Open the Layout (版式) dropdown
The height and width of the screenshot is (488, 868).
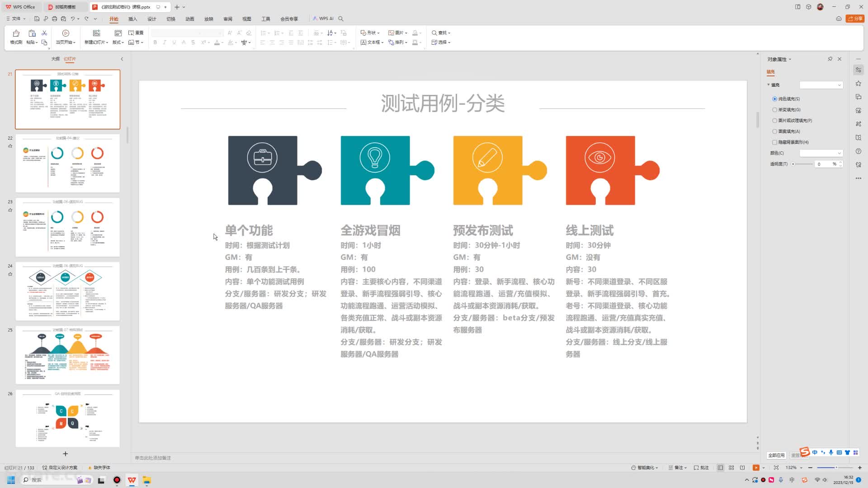click(x=118, y=42)
